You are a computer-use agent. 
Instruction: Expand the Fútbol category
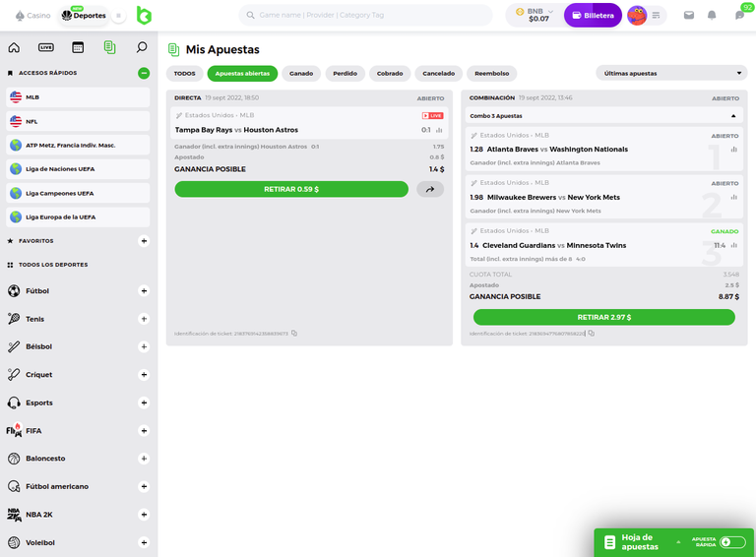coord(144,290)
